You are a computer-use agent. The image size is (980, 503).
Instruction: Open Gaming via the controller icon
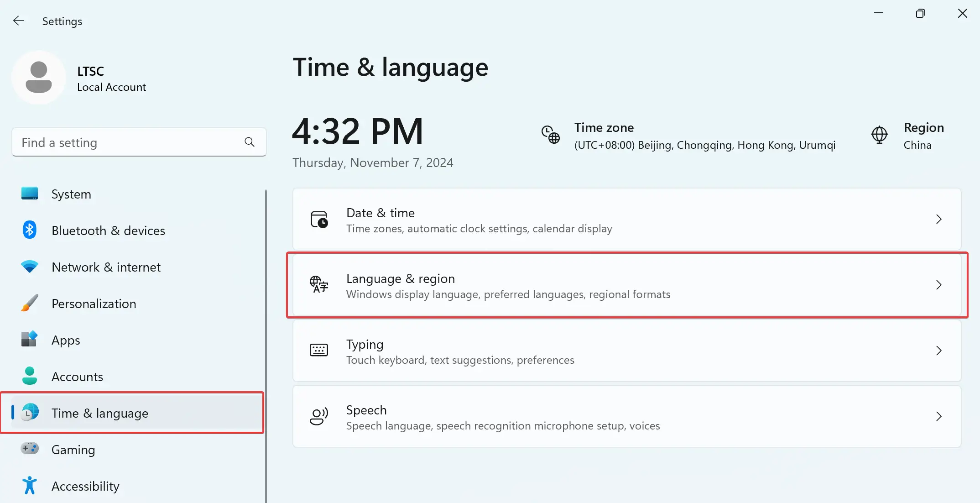click(x=29, y=449)
